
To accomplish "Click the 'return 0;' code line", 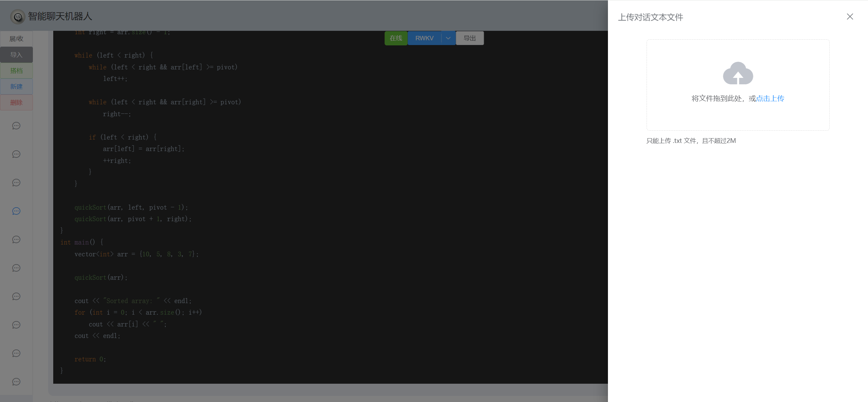I will [90, 359].
